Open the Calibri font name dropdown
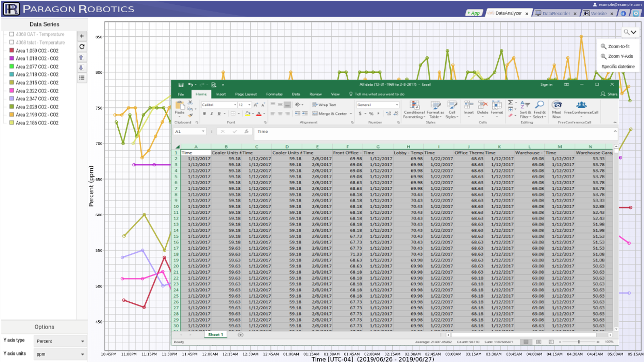644x362 pixels. tap(235, 105)
